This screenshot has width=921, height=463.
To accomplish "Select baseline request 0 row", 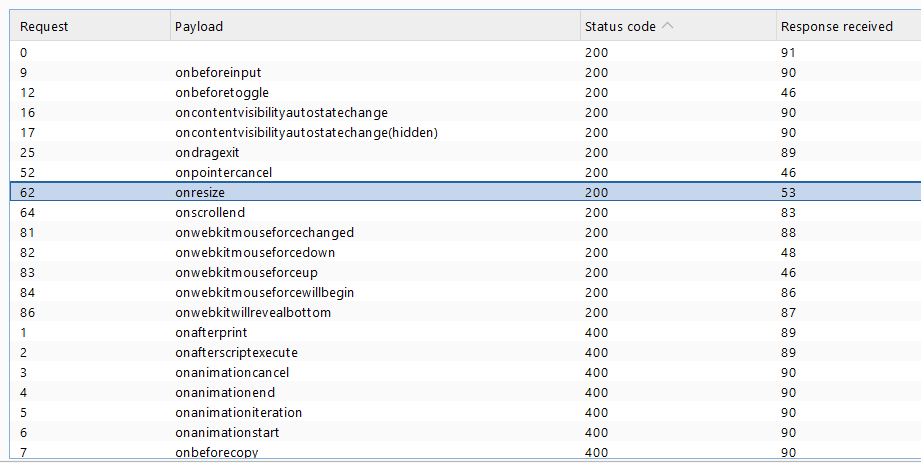I will coord(466,52).
